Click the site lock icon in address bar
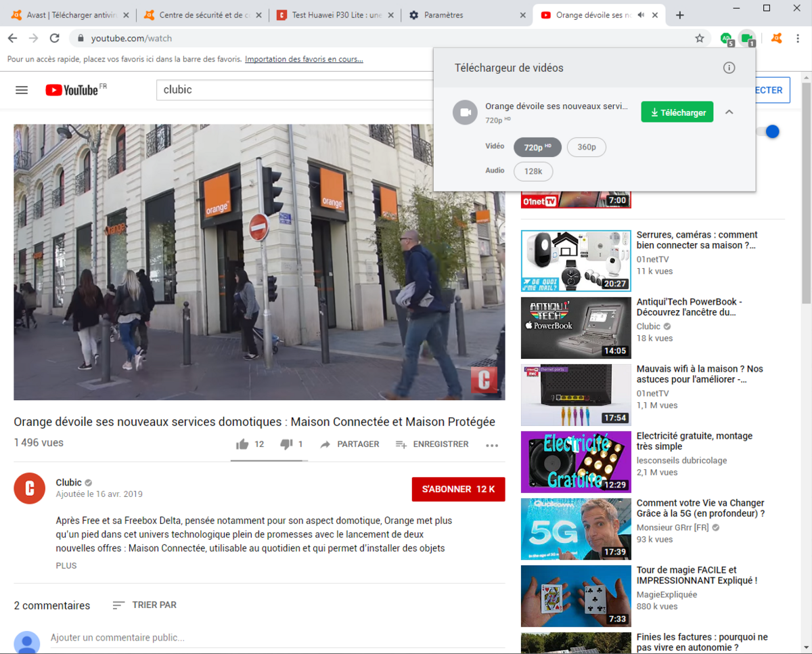812x654 pixels. (x=81, y=39)
